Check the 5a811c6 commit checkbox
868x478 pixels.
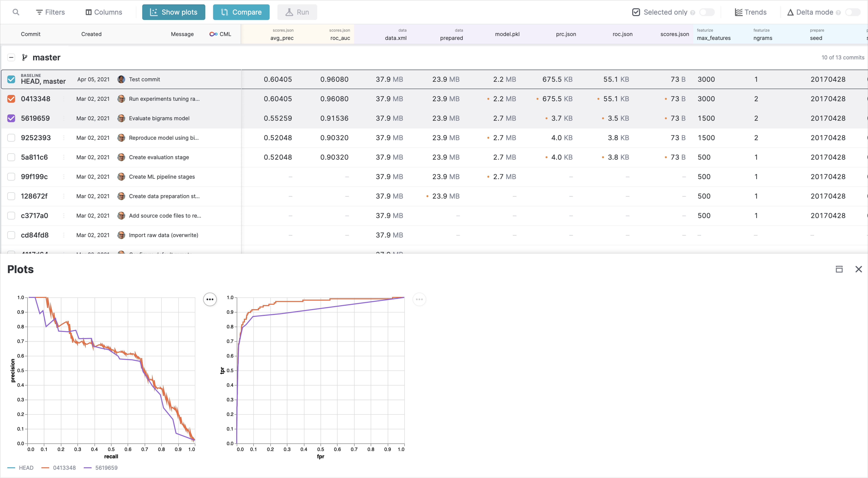11,157
